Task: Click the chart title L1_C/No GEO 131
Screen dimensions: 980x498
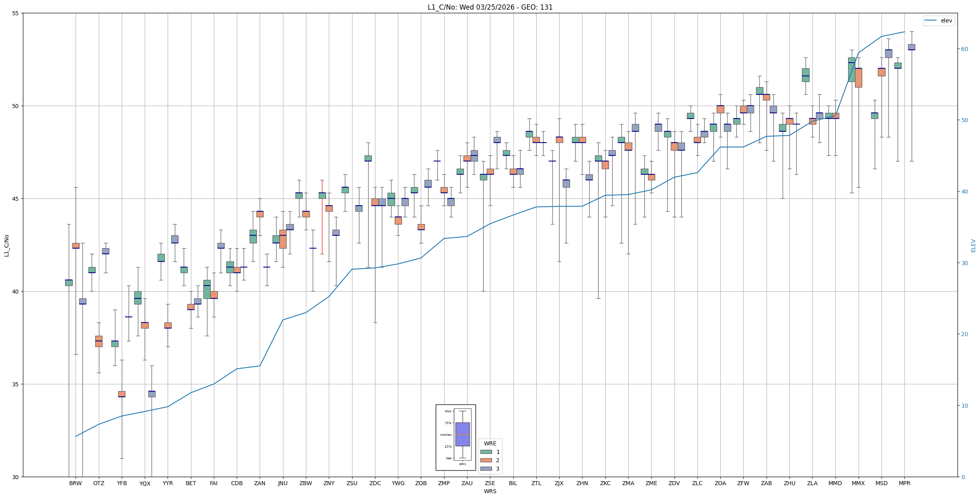Action: (490, 7)
